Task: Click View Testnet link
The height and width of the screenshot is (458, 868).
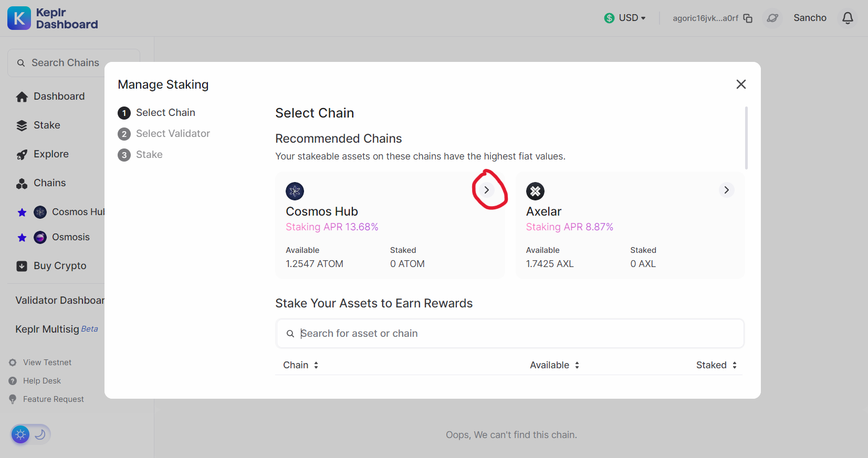Action: (x=47, y=363)
